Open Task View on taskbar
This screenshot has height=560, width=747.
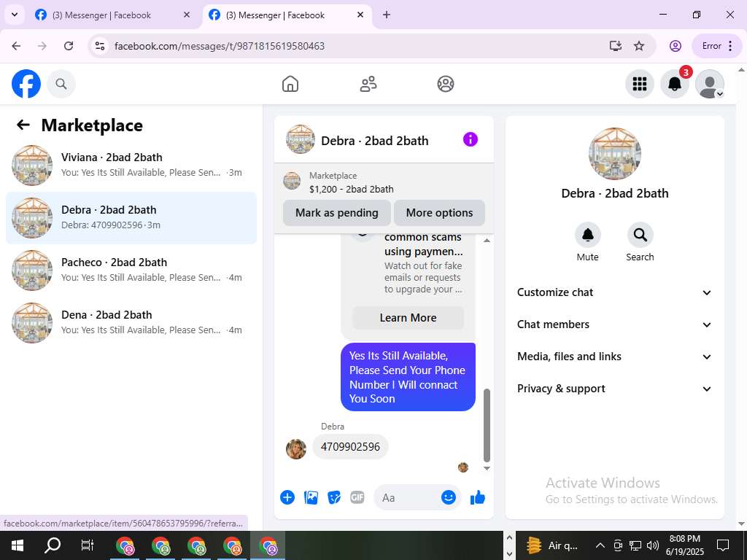click(x=88, y=545)
